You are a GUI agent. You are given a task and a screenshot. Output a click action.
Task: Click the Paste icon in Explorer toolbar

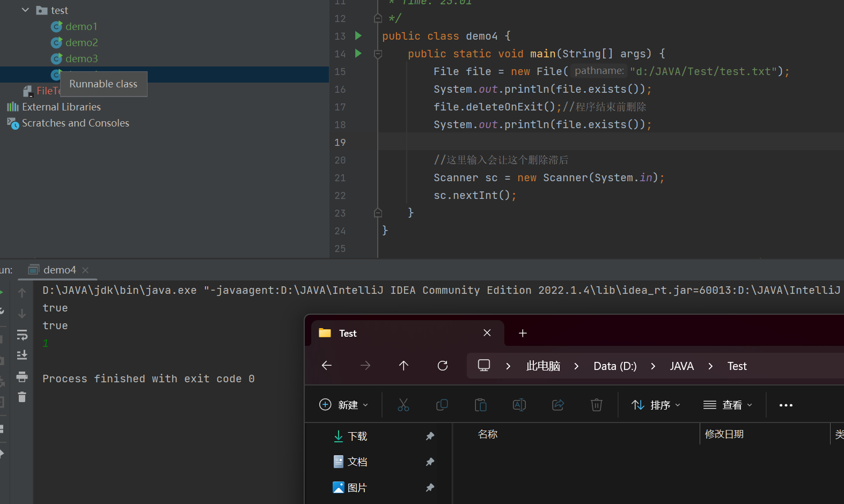(481, 405)
